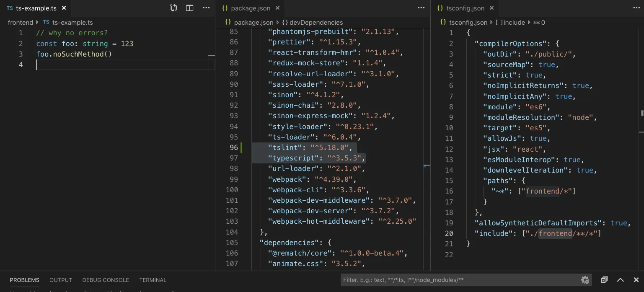Collapse all problems in the panel
The width and height of the screenshot is (644, 292).
point(604,280)
